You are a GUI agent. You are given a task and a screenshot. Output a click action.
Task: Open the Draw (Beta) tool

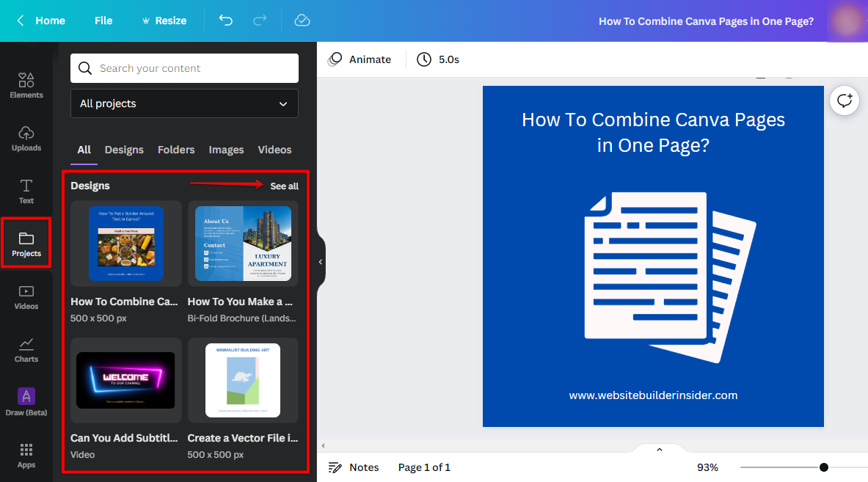[26, 402]
